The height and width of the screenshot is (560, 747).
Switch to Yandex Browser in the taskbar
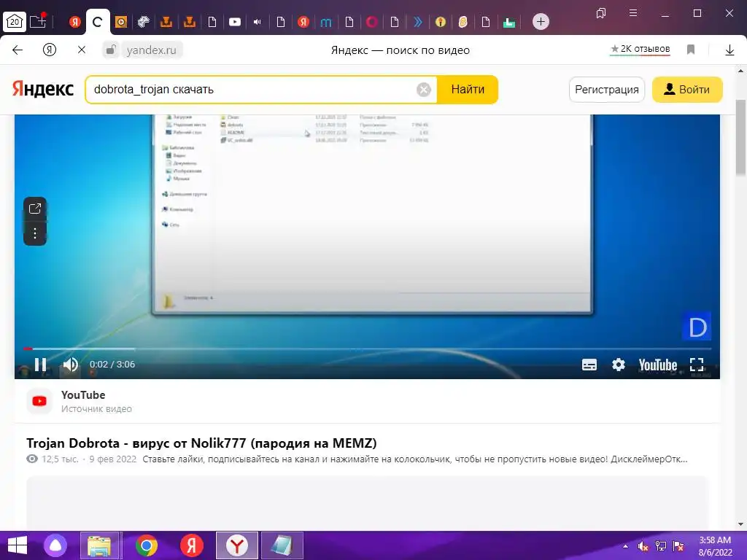237,545
